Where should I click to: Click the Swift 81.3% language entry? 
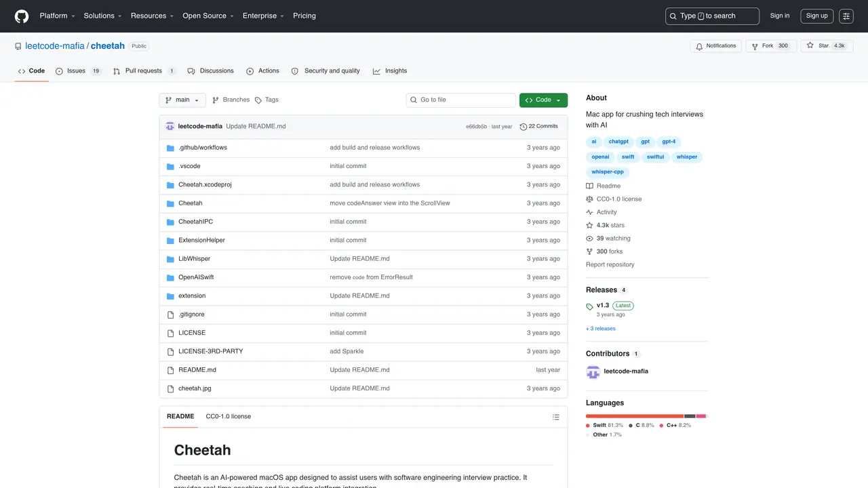tap(604, 425)
